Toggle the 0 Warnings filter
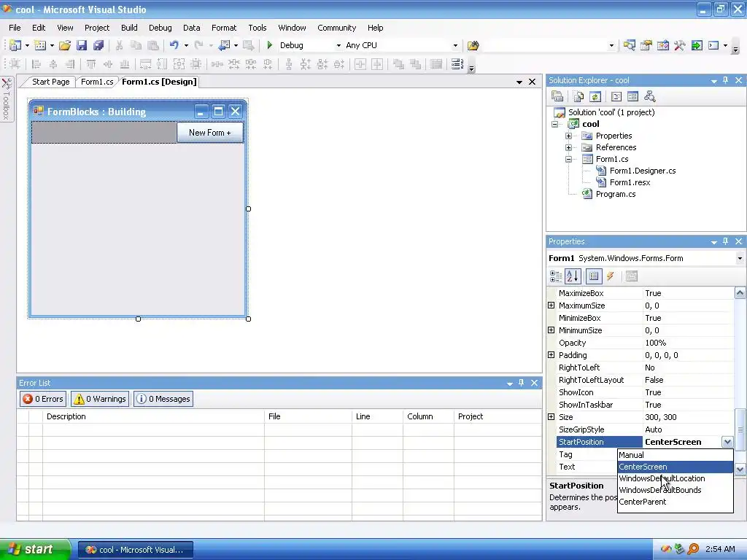The height and width of the screenshot is (560, 747). (99, 399)
